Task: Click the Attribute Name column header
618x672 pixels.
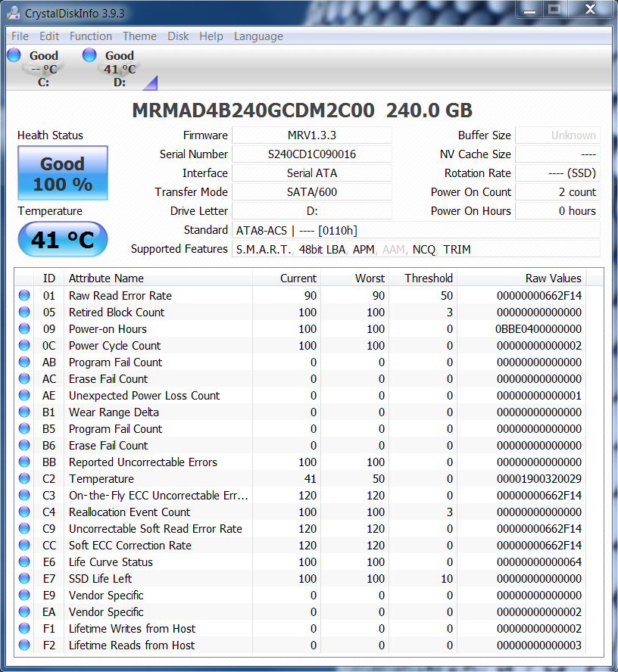Action: (106, 278)
